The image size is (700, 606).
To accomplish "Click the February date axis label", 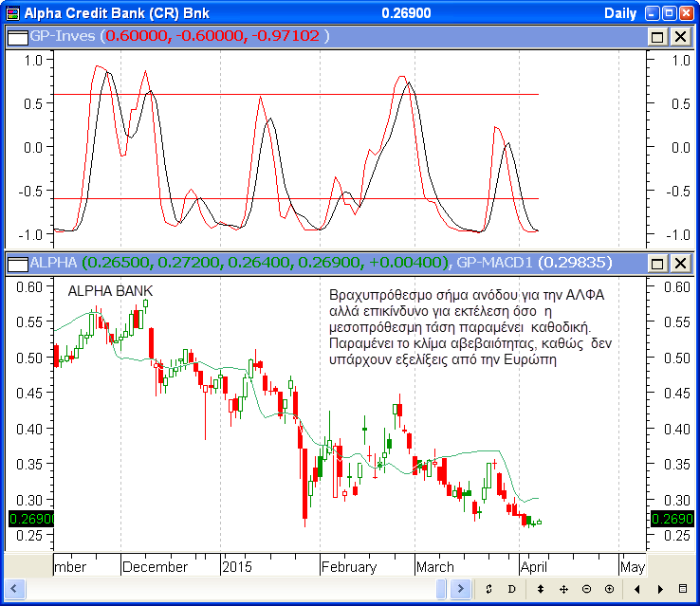I will (349, 567).
